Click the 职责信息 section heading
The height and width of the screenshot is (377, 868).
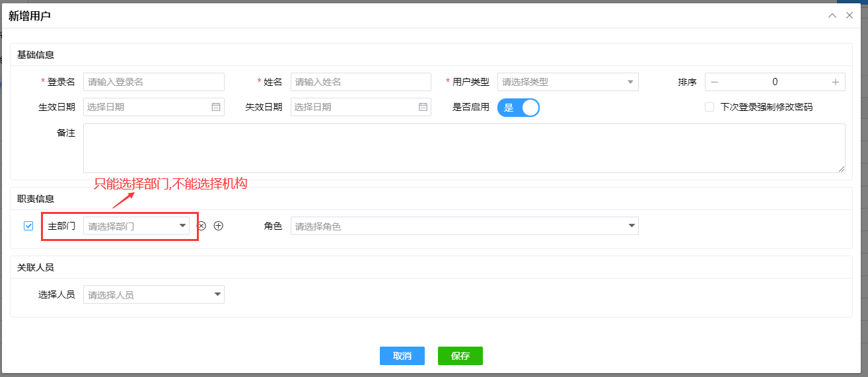coord(36,199)
